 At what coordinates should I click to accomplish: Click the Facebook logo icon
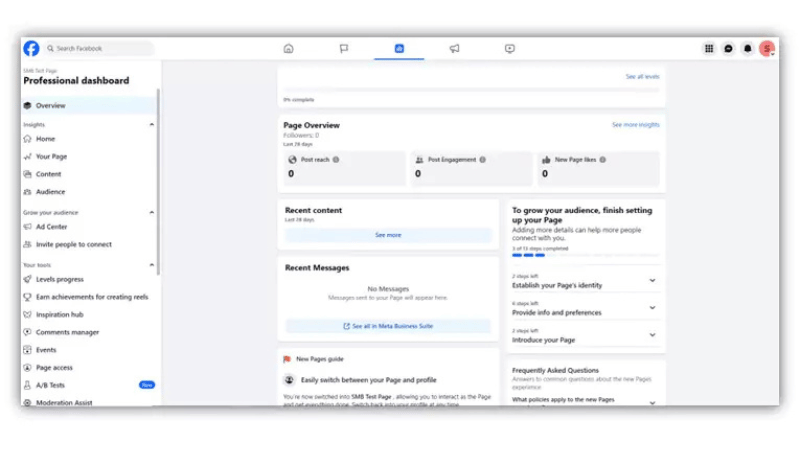(31, 48)
